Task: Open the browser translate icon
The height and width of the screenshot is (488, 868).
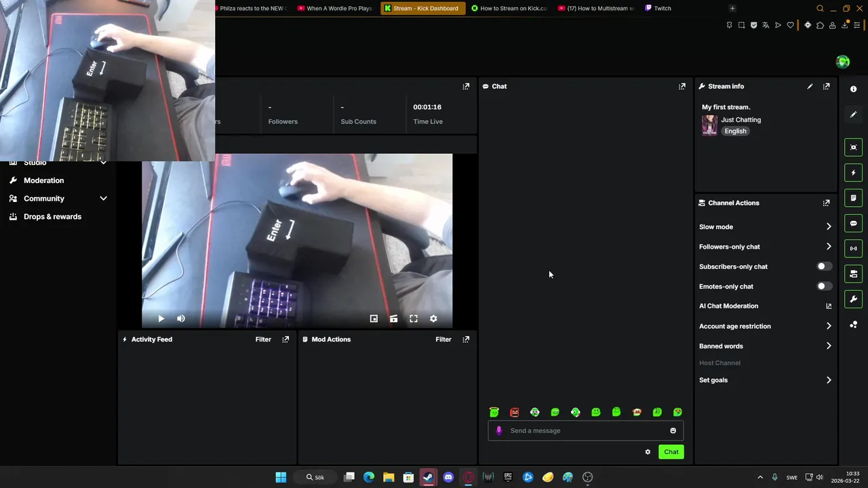Action: pyautogui.click(x=766, y=25)
